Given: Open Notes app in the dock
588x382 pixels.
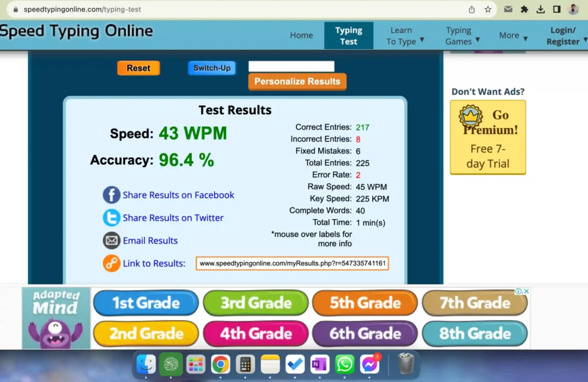Looking at the screenshot, I should [x=270, y=364].
